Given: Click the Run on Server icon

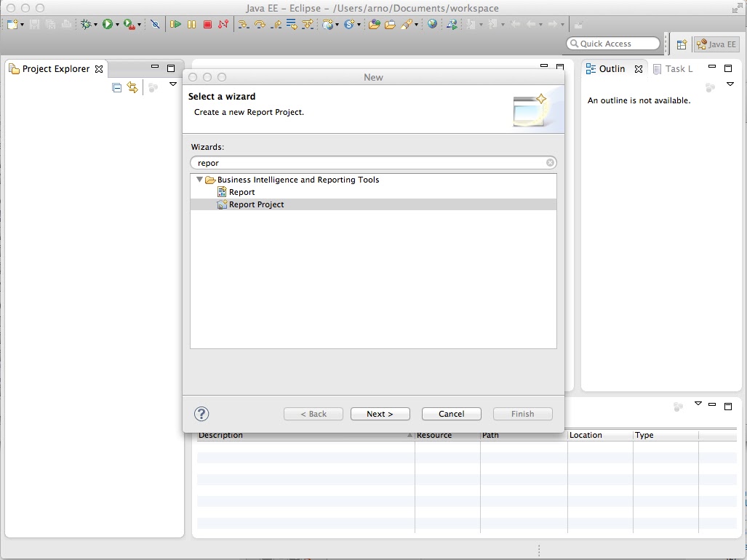Looking at the screenshot, I should coord(452,24).
